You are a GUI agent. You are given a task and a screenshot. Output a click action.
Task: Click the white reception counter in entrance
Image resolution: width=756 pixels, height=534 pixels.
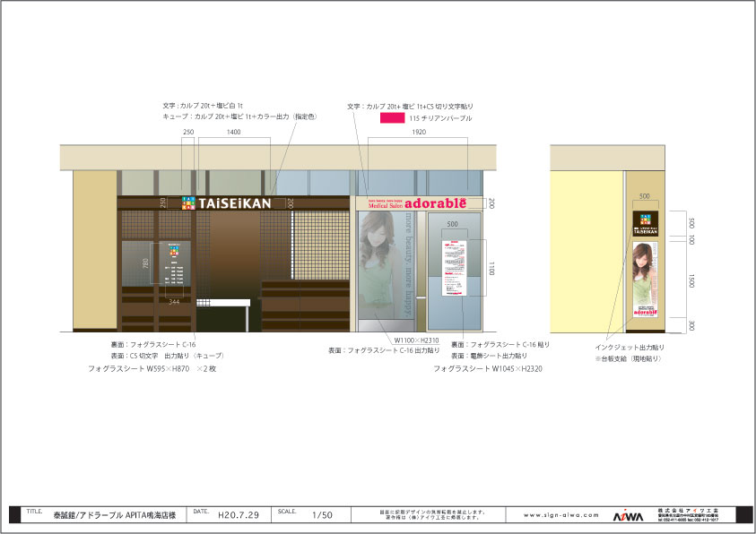[x=223, y=304]
